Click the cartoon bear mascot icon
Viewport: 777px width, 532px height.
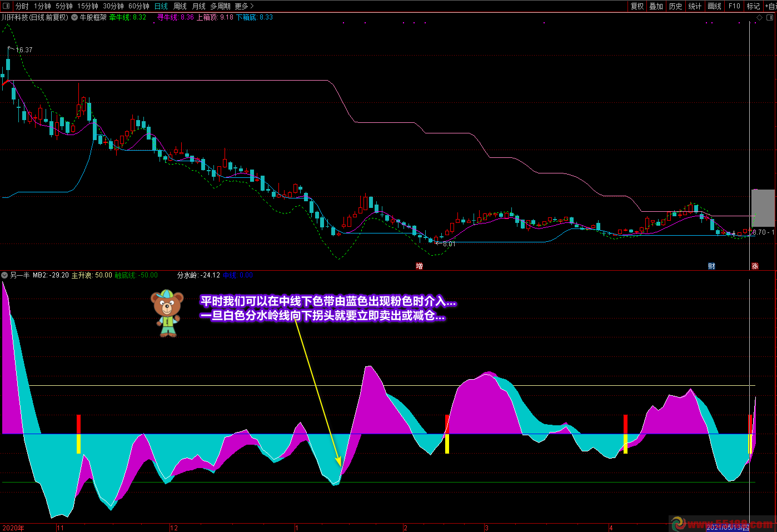click(166, 313)
